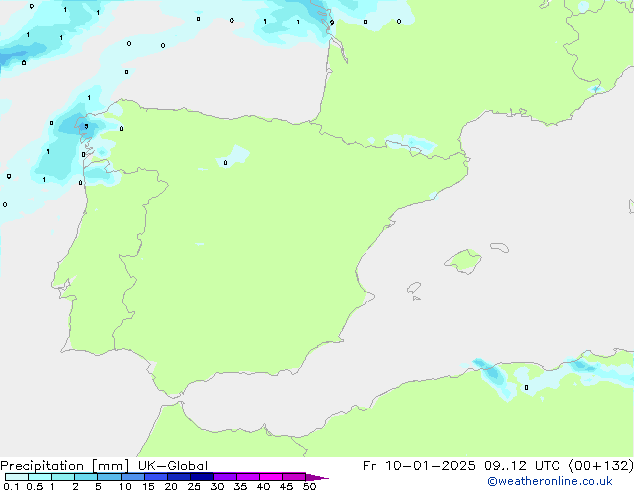Select the 15–20 mm legend swatch
This screenshot has width=634, height=490.
[x=156, y=477]
